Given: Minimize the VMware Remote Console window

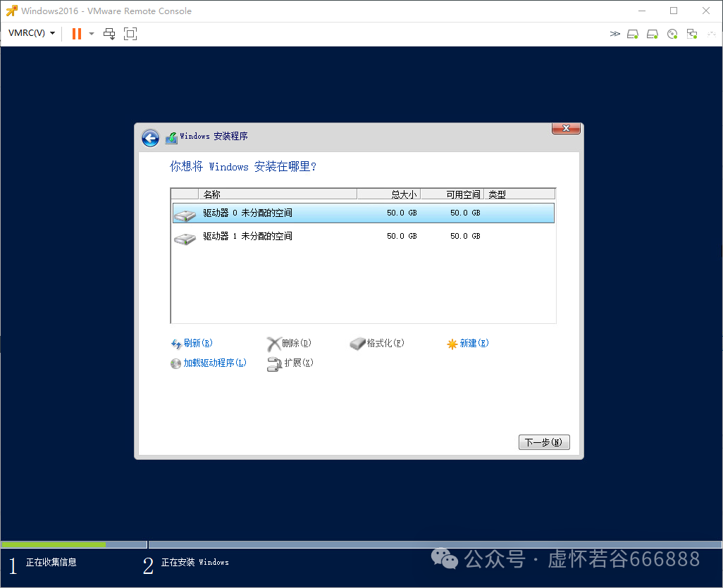Looking at the screenshot, I should pos(642,11).
